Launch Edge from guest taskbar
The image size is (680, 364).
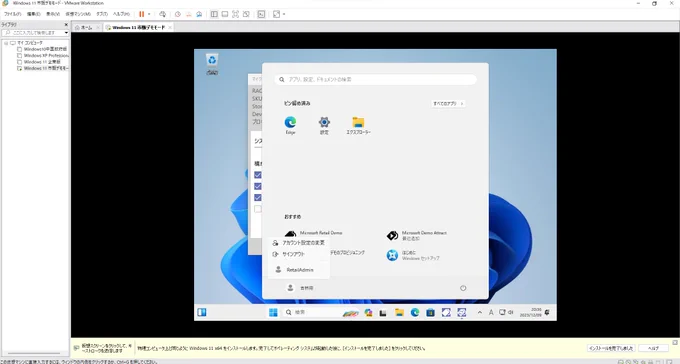point(415,312)
